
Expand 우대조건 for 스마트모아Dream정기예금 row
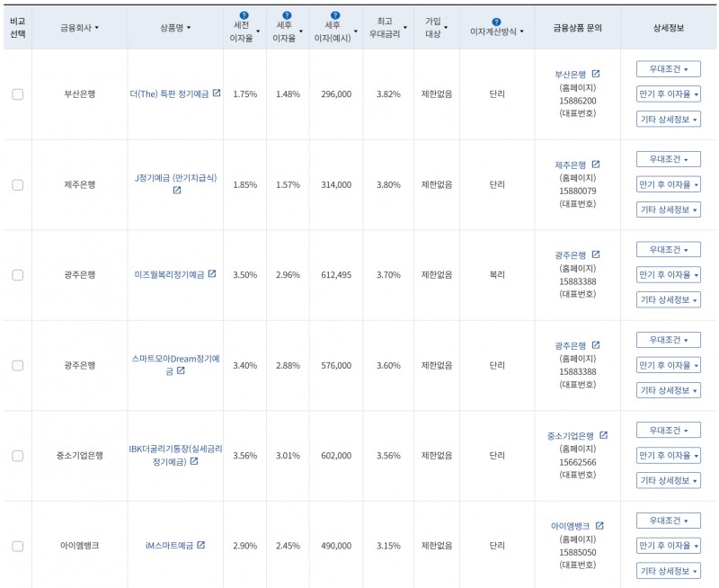[668, 340]
